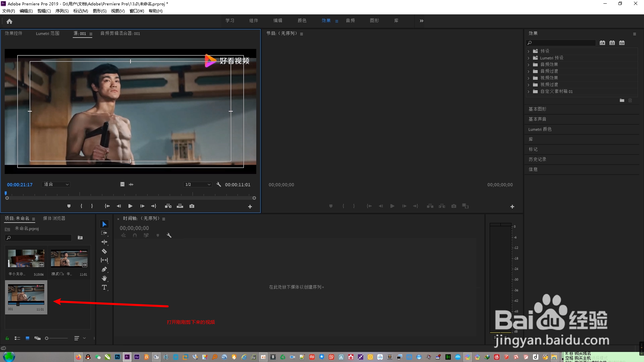Viewport: 644px width, 362px height.
Task: Open the 基本声音 panel
Action: click(537, 119)
